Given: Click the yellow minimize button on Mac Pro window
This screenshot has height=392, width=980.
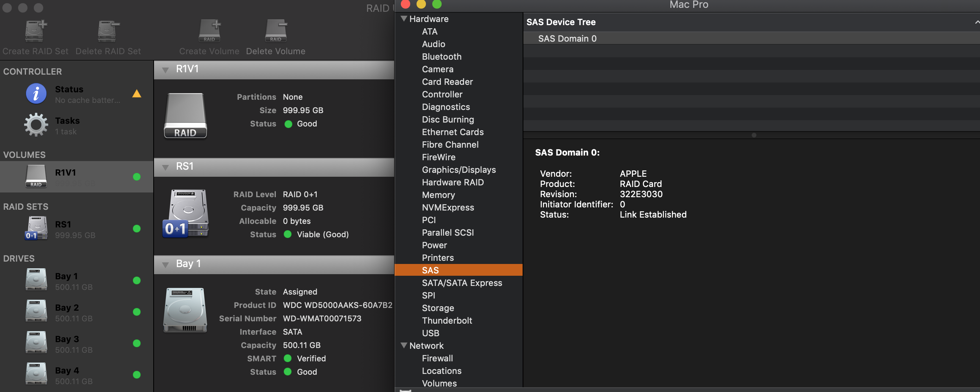Looking at the screenshot, I should click(421, 4).
